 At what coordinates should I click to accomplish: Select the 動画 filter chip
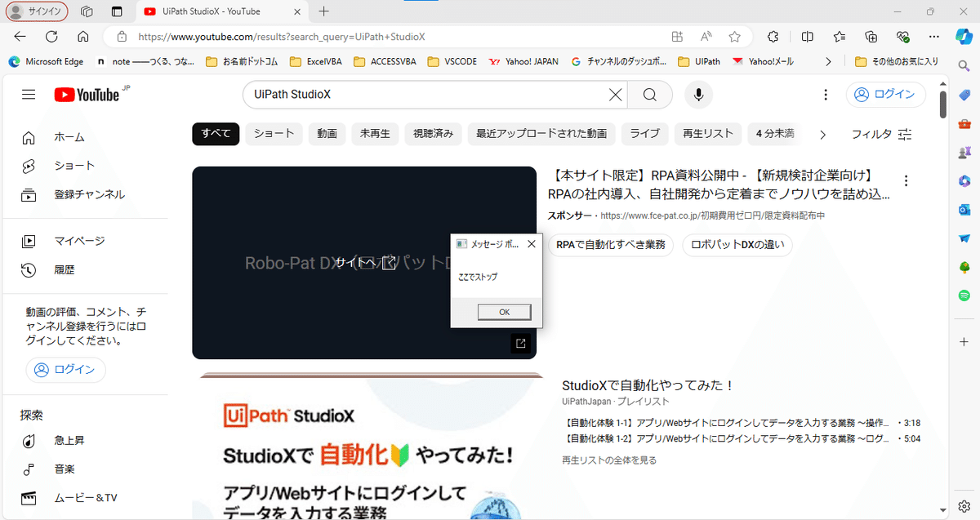(x=327, y=134)
